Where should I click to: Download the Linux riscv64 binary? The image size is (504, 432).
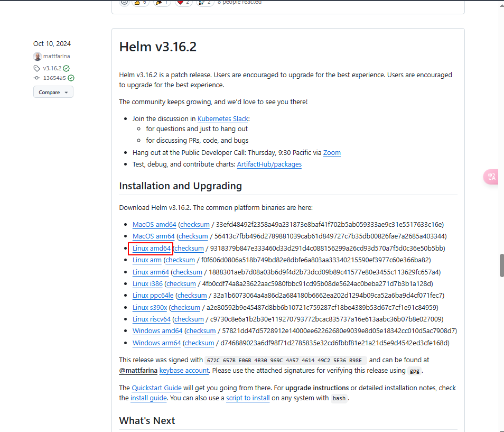[152, 319]
